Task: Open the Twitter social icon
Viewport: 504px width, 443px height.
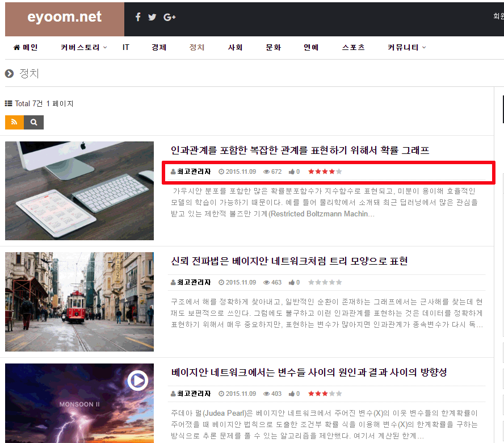Action: 152,17
